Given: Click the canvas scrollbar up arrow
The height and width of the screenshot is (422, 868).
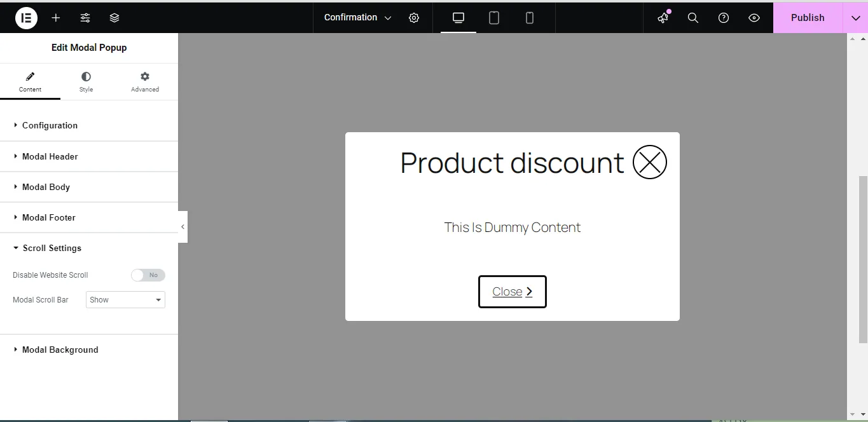Looking at the screenshot, I should click(x=853, y=38).
